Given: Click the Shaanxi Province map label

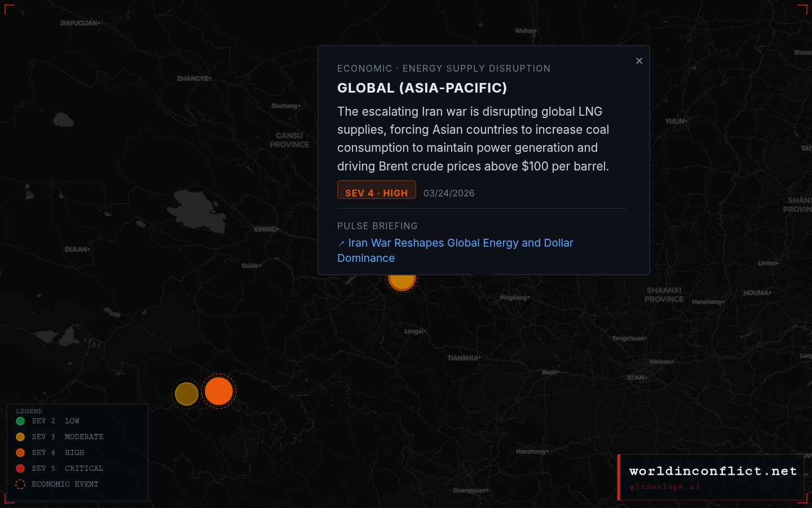Looking at the screenshot, I should (664, 295).
